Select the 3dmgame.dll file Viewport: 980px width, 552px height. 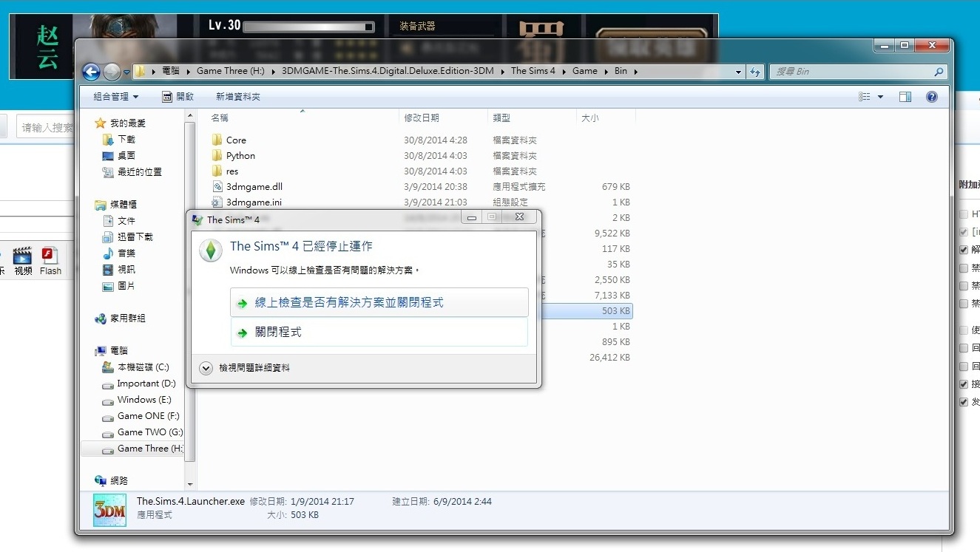(x=254, y=187)
